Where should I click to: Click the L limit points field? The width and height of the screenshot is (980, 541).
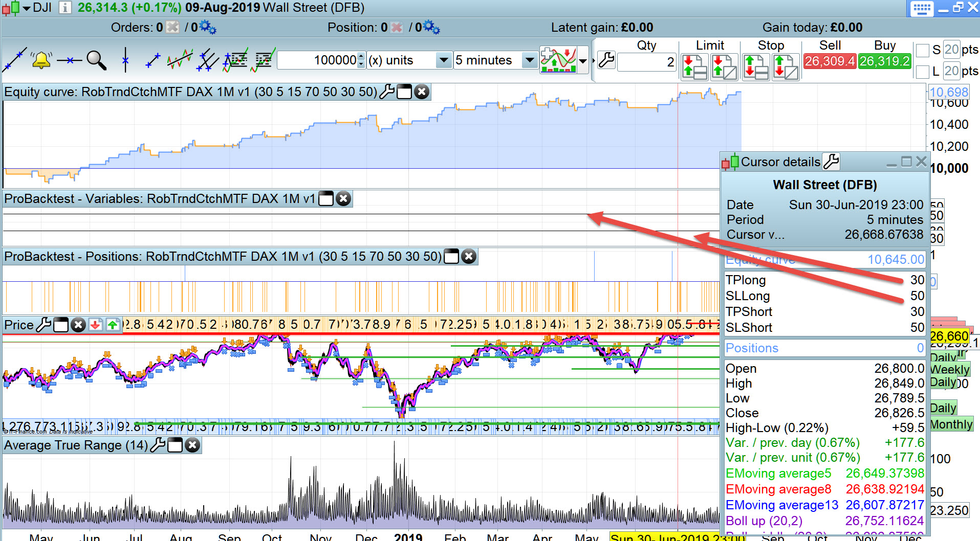[951, 71]
